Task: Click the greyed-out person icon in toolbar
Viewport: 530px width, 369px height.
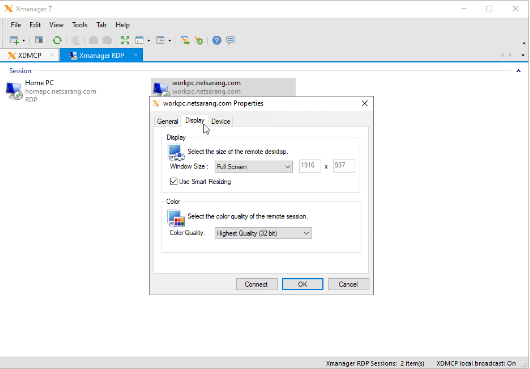Action: coord(75,41)
